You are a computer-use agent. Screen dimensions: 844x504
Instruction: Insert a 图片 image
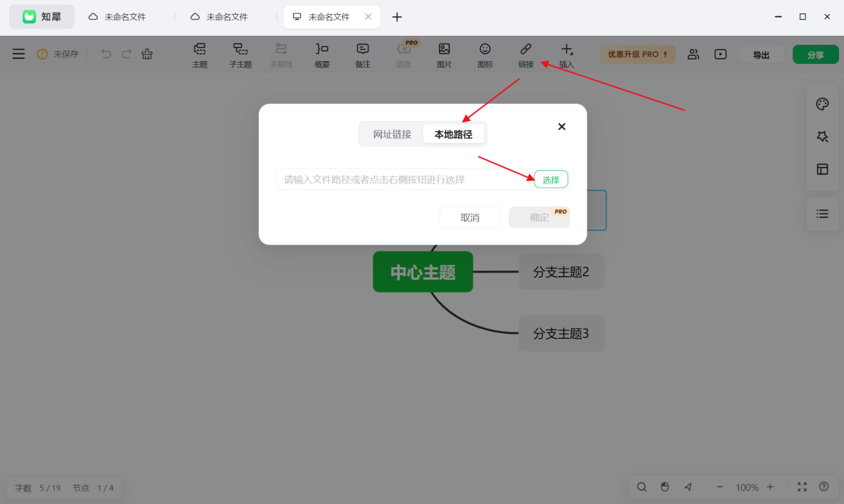[445, 56]
